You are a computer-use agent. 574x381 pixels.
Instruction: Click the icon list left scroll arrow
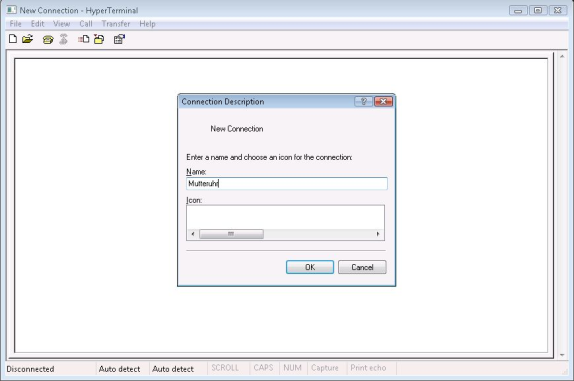(x=193, y=234)
